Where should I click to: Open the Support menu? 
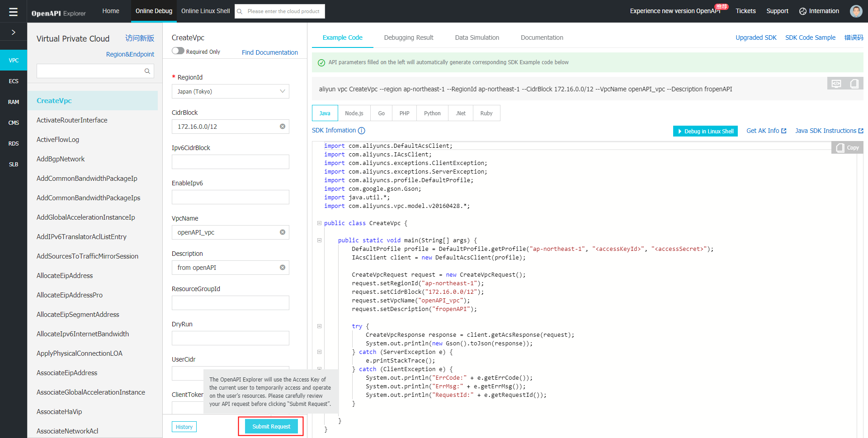[777, 11]
